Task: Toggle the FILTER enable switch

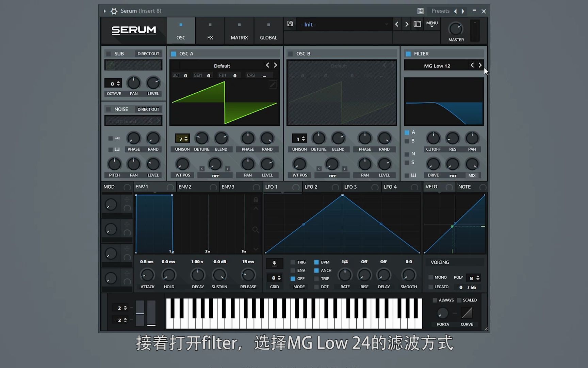Action: [x=408, y=54]
